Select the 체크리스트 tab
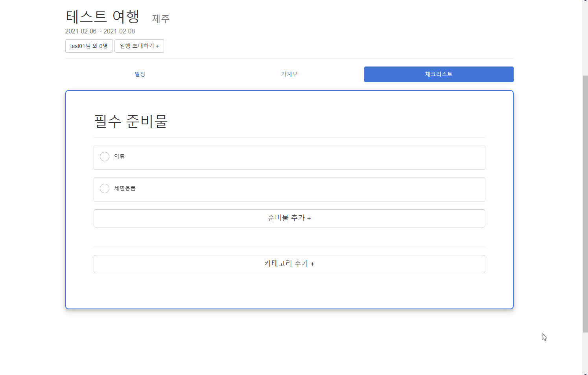The image size is (588, 375). 439,74
